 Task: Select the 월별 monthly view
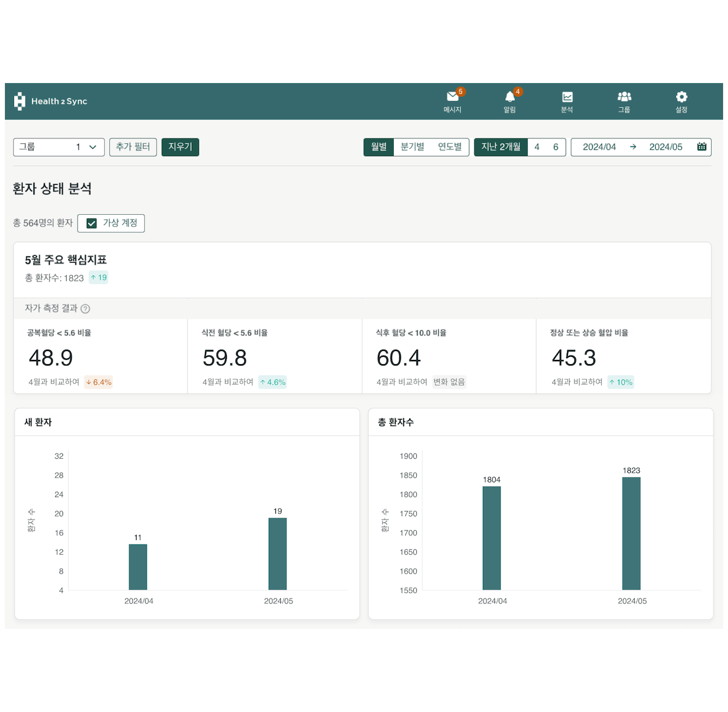point(379,147)
